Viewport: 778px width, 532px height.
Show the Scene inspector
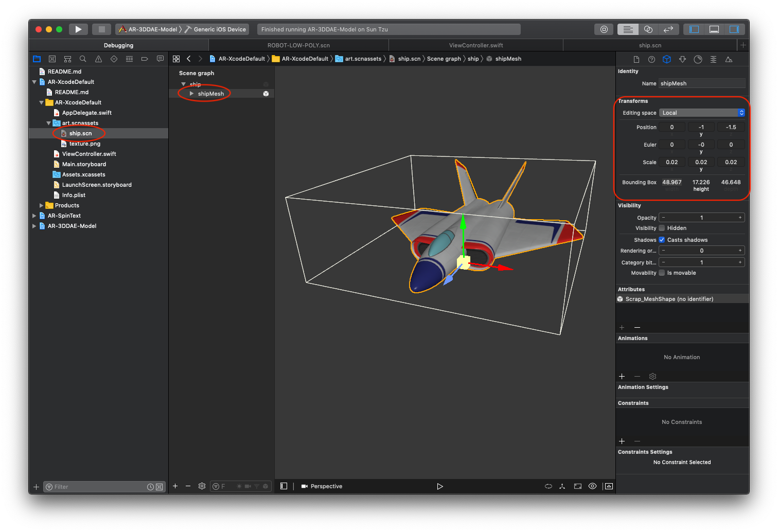(729, 59)
